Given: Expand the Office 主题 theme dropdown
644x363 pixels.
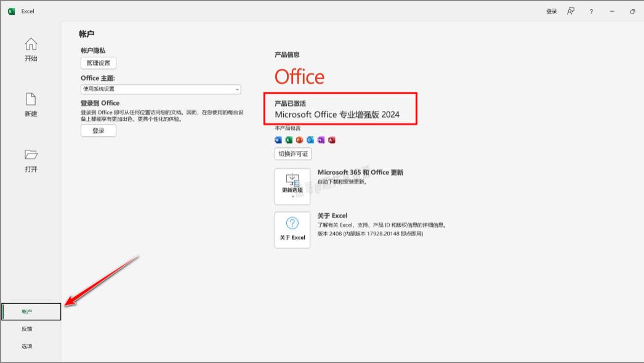Looking at the screenshot, I should click(x=161, y=89).
